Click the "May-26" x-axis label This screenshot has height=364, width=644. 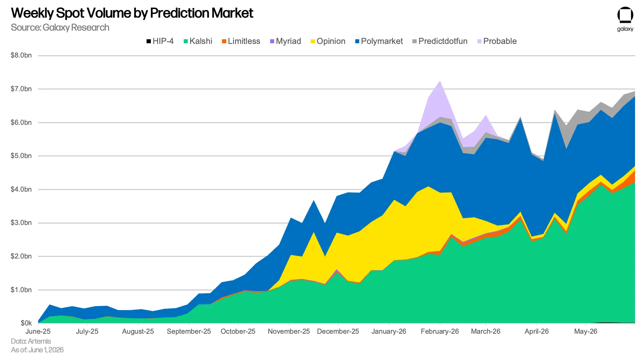586,331
